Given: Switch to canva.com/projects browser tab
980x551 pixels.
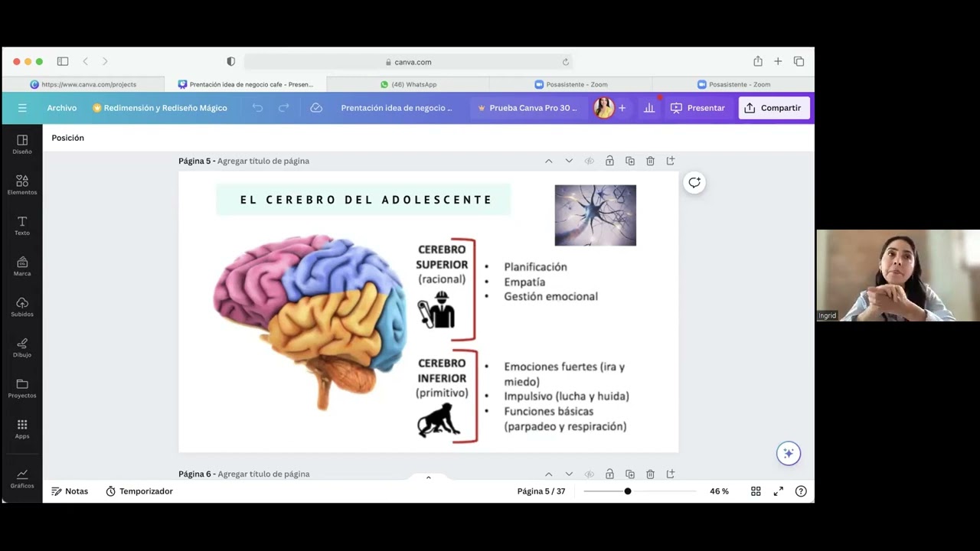Looking at the screenshot, I should (83, 84).
